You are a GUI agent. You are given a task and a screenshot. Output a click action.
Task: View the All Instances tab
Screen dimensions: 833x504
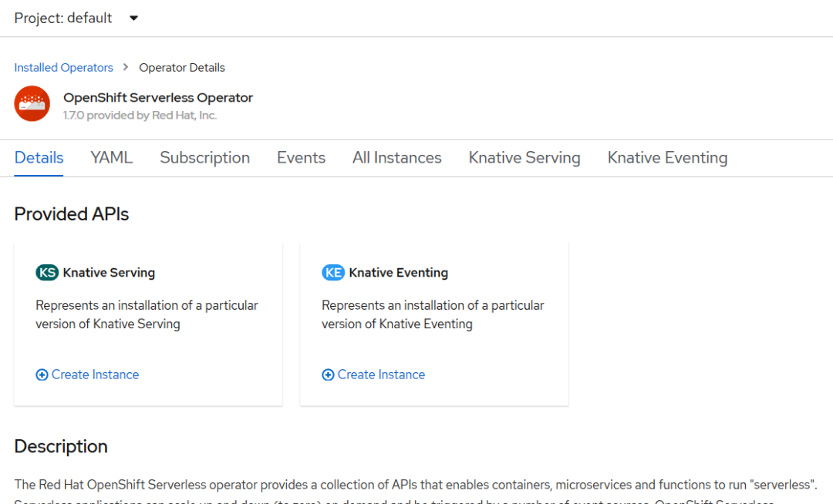397,157
